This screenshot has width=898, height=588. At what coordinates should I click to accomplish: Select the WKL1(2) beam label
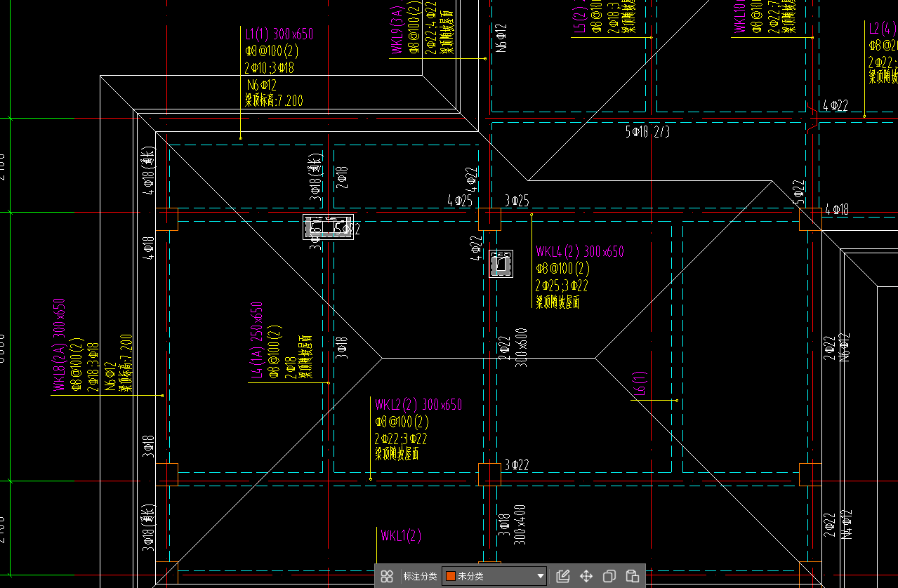point(401,536)
